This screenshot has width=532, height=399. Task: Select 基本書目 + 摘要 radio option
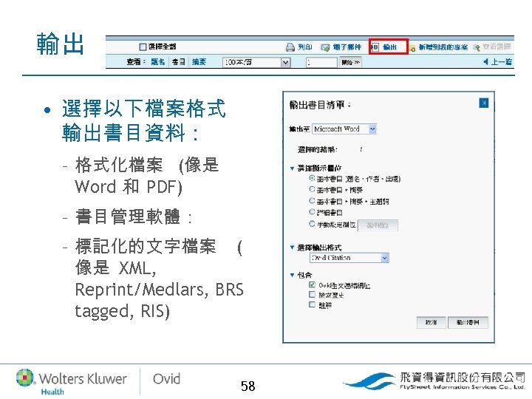[x=312, y=189]
